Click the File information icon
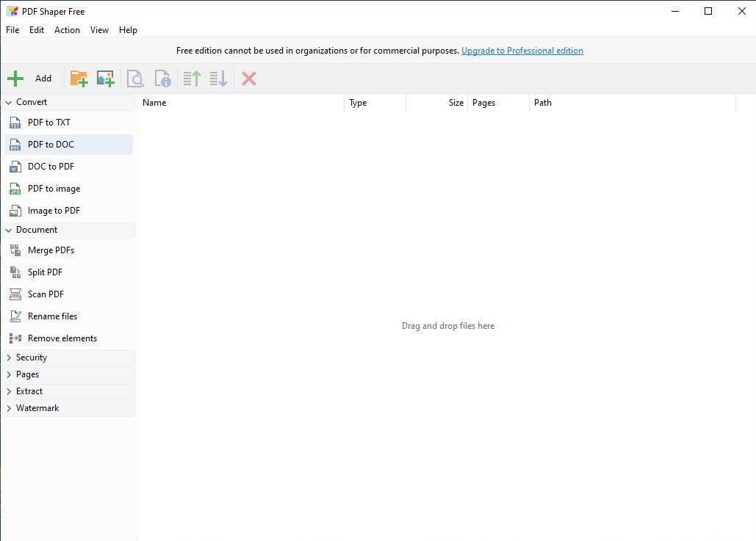756x541 pixels. 162,79
